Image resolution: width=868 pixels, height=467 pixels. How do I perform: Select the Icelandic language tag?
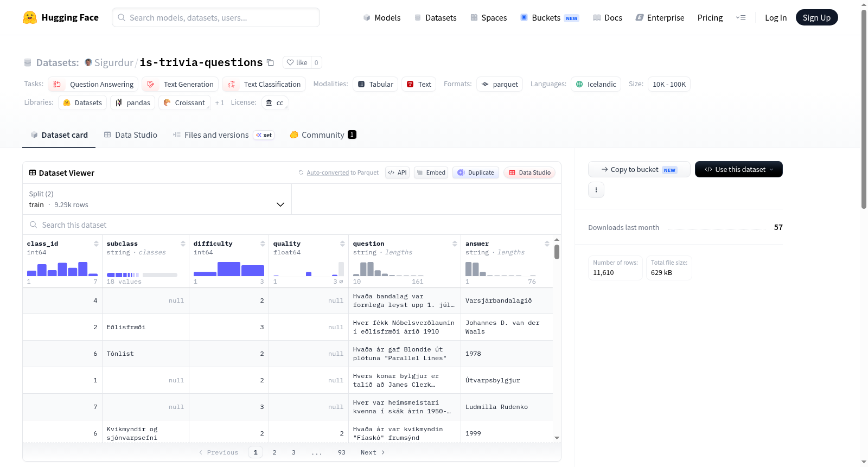click(596, 84)
